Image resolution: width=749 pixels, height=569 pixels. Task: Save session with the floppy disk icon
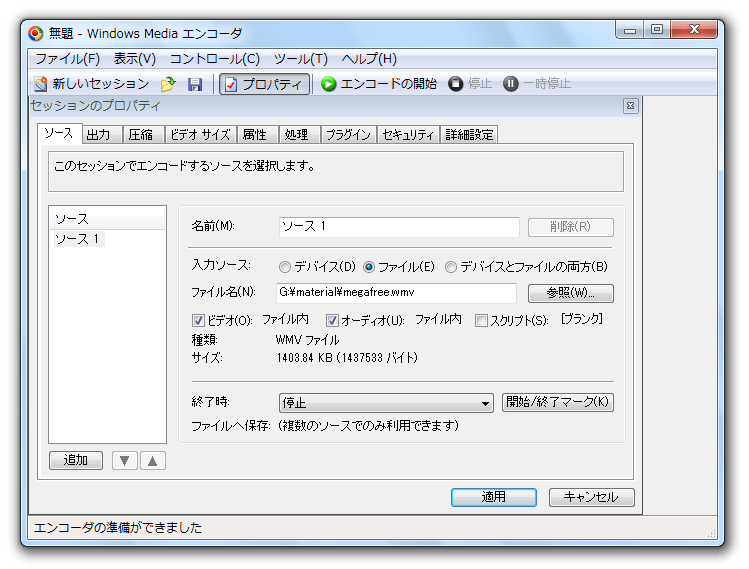pyautogui.click(x=195, y=84)
